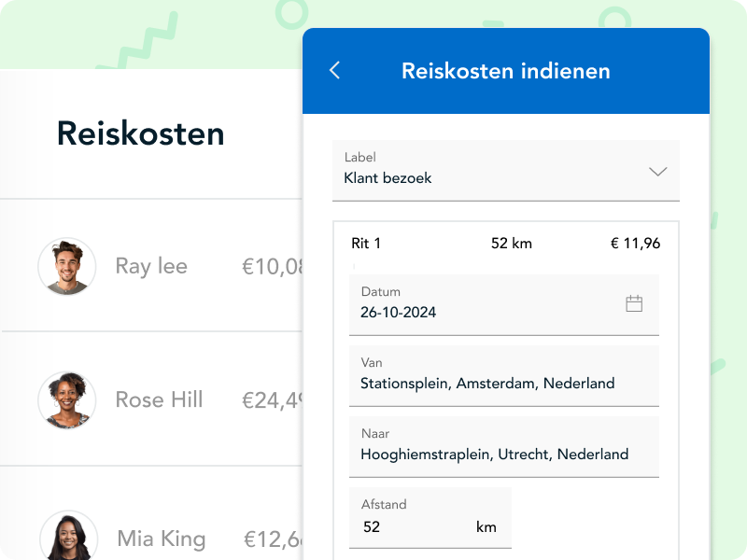Edit the Van address field
The height and width of the screenshot is (560, 747).
[504, 375]
